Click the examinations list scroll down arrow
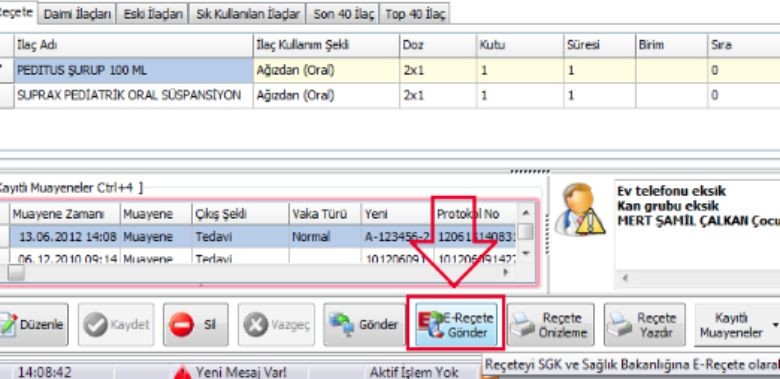780x379 pixels. [x=526, y=253]
